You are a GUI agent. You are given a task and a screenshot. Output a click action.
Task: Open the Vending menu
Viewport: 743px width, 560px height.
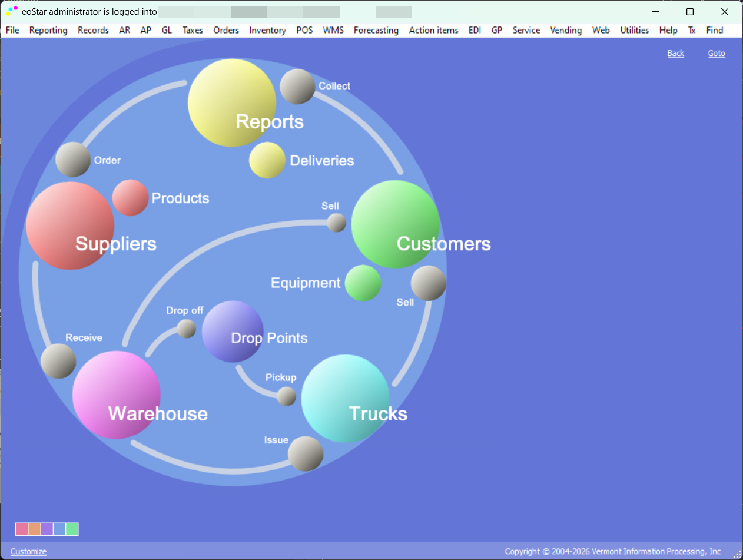566,30
